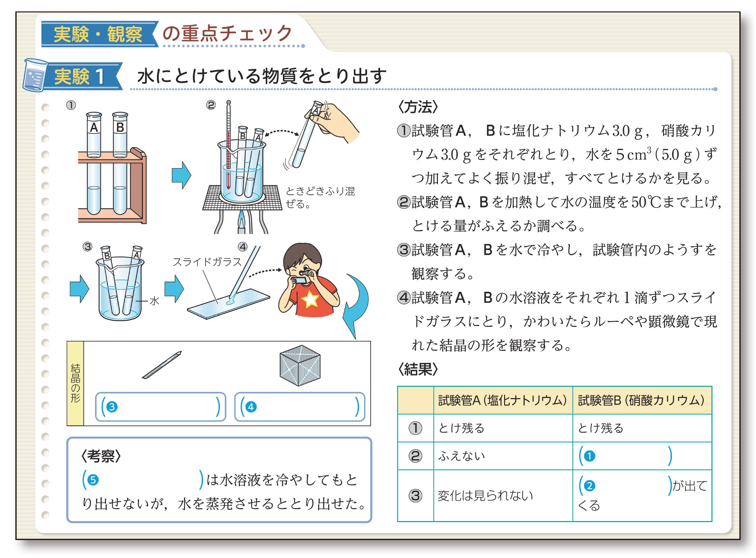Image resolution: width=756 pixels, height=558 pixels.
Task: Click test tube A in the wooden rack
Action: tap(94, 163)
